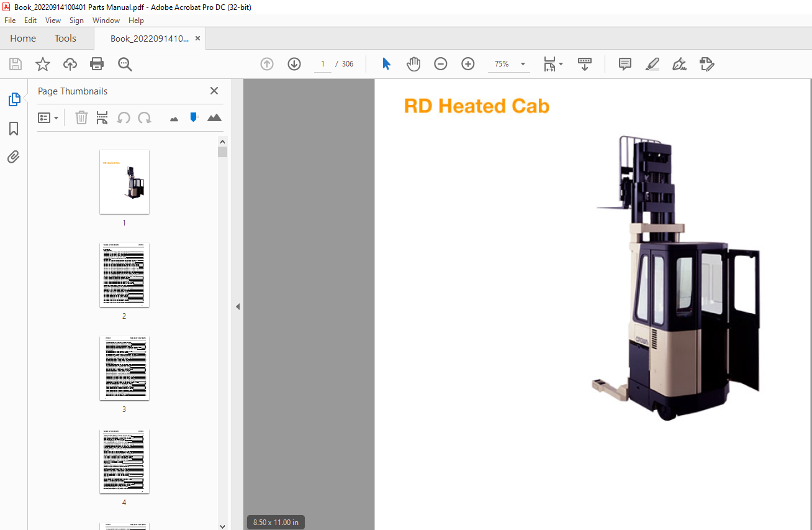Close the Book_2022091410 document tab
Viewport: 812px width, 530px height.
pyautogui.click(x=197, y=39)
